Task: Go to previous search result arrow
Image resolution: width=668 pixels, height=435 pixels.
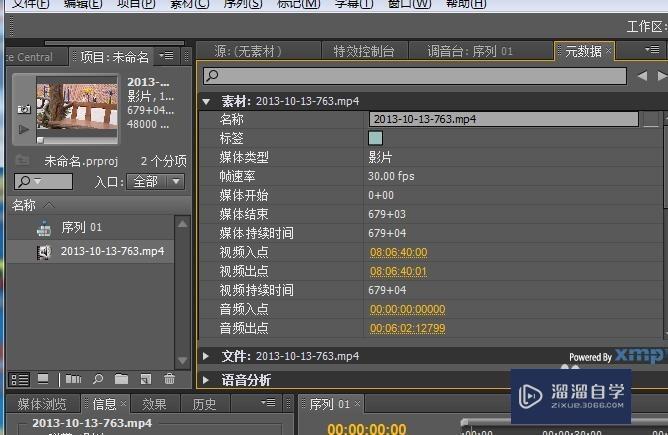Action: (x=642, y=76)
